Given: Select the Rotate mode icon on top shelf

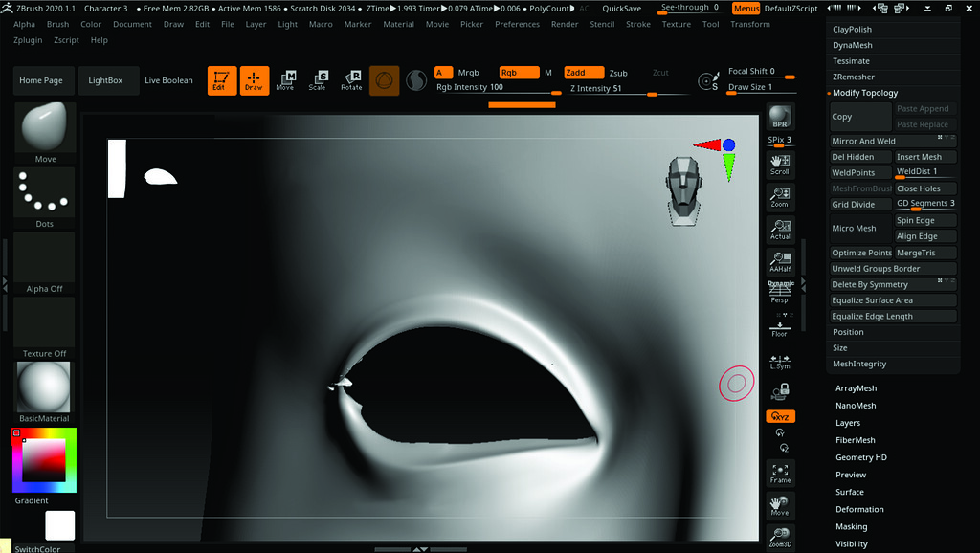Looking at the screenshot, I should point(352,80).
